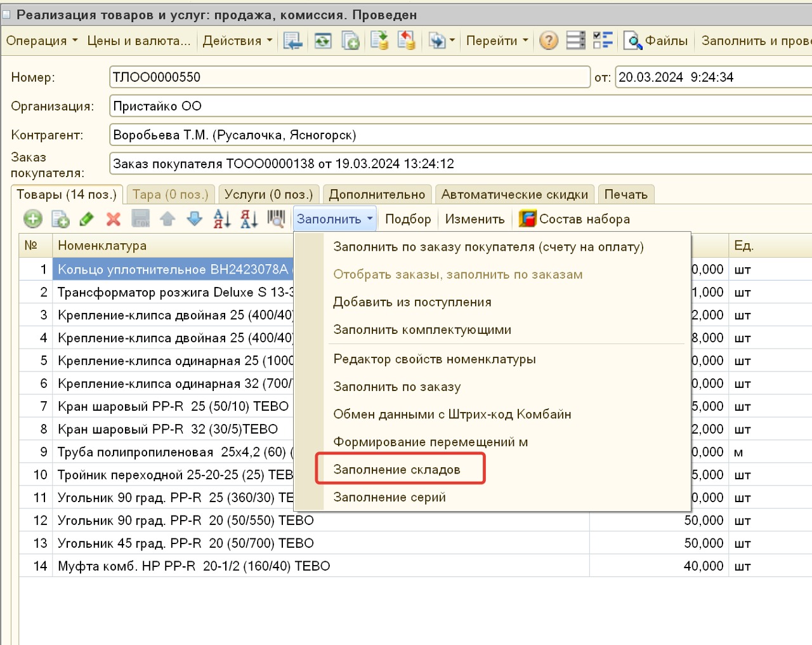The height and width of the screenshot is (645, 812).
Task: Click the green pencil edit icon
Action: tap(86, 219)
